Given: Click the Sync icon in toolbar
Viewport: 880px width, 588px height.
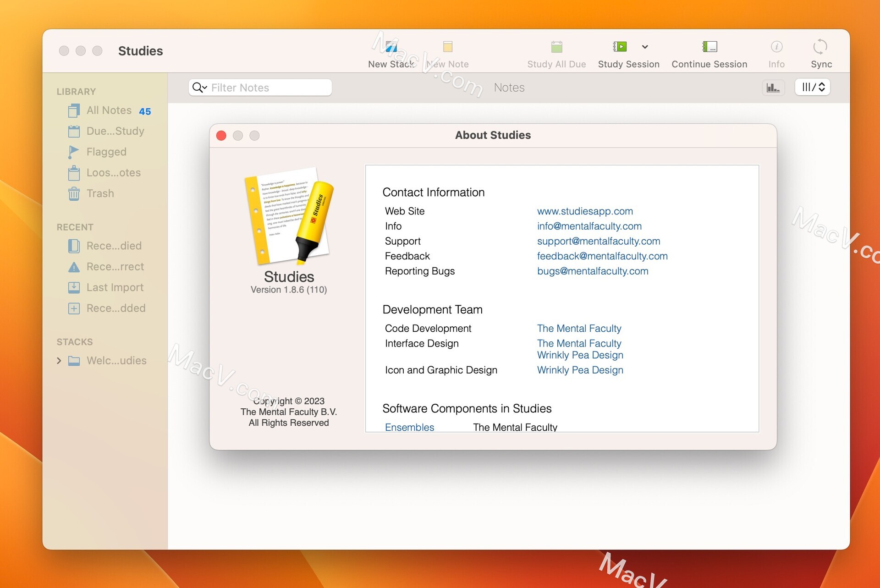Looking at the screenshot, I should pos(820,47).
